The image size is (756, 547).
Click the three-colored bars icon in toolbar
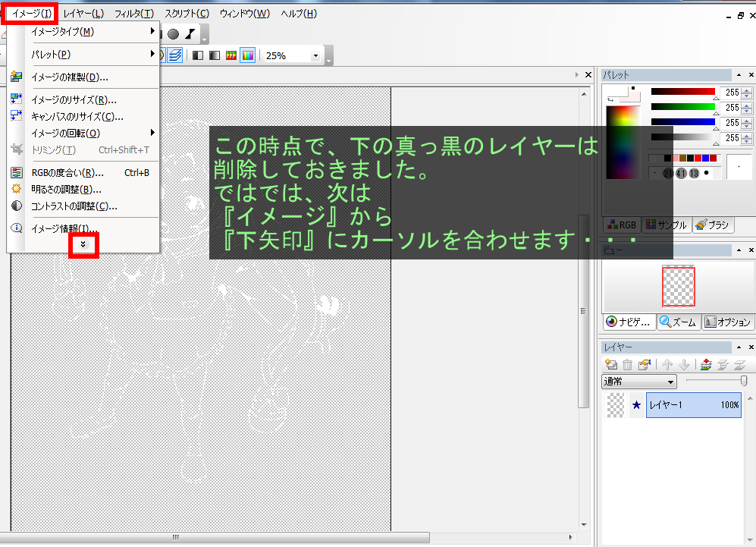[231, 55]
